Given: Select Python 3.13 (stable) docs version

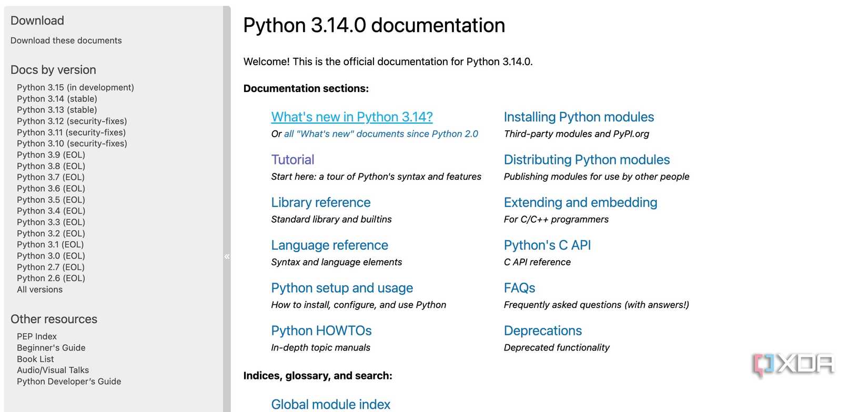Looking at the screenshot, I should click(x=57, y=110).
